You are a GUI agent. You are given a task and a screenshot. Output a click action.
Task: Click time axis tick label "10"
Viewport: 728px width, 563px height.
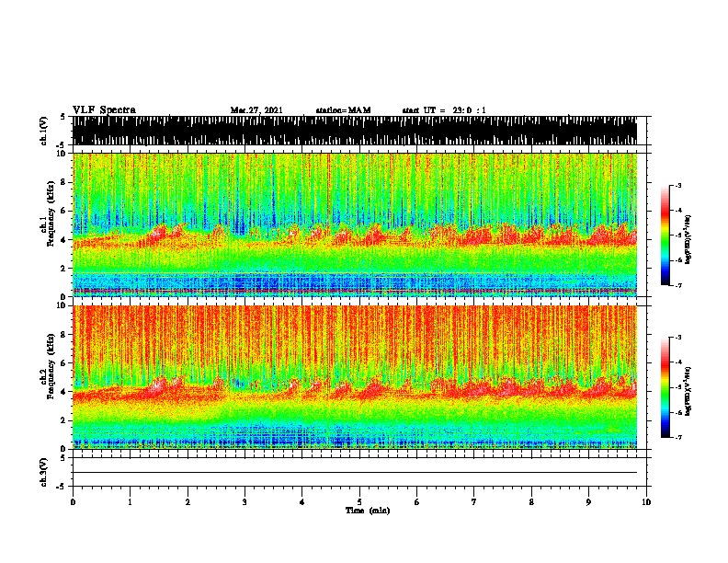pos(646,502)
